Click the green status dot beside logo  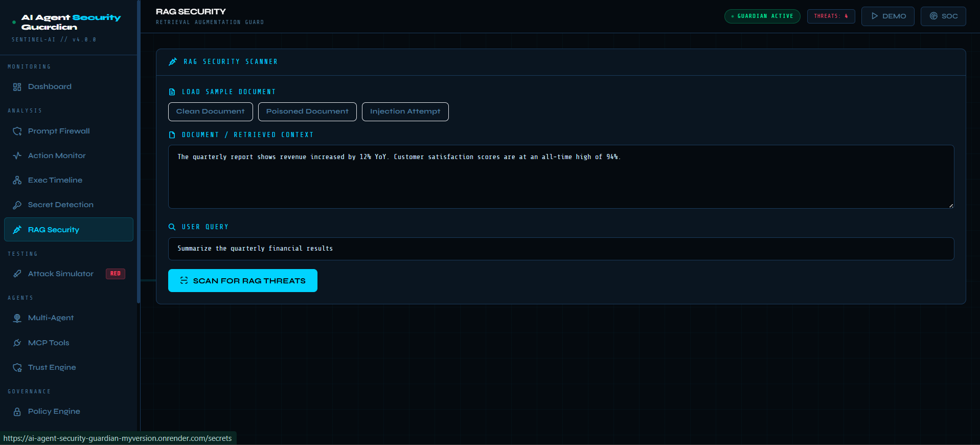tap(14, 22)
